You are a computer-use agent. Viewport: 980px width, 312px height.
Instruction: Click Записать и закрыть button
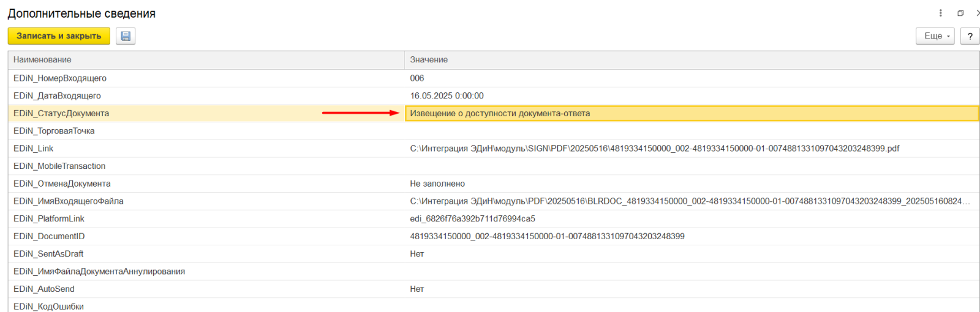tap(59, 36)
